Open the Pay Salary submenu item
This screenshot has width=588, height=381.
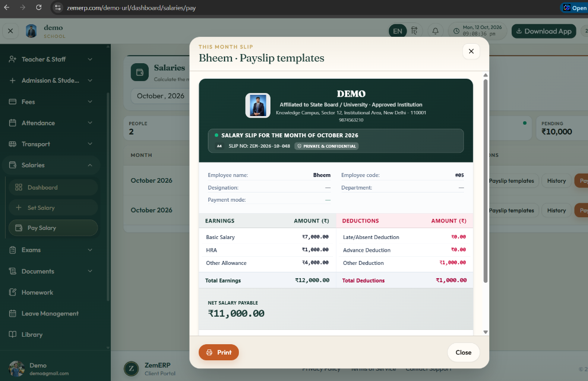click(53, 228)
